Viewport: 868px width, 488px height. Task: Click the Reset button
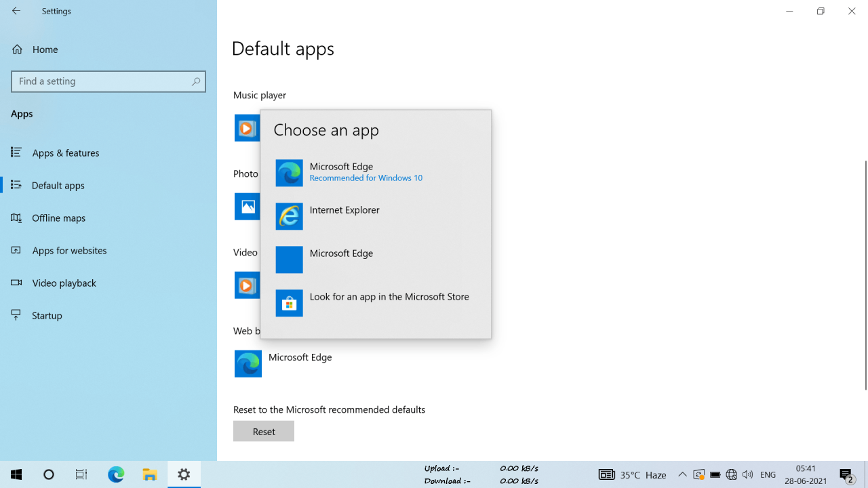coord(264,431)
